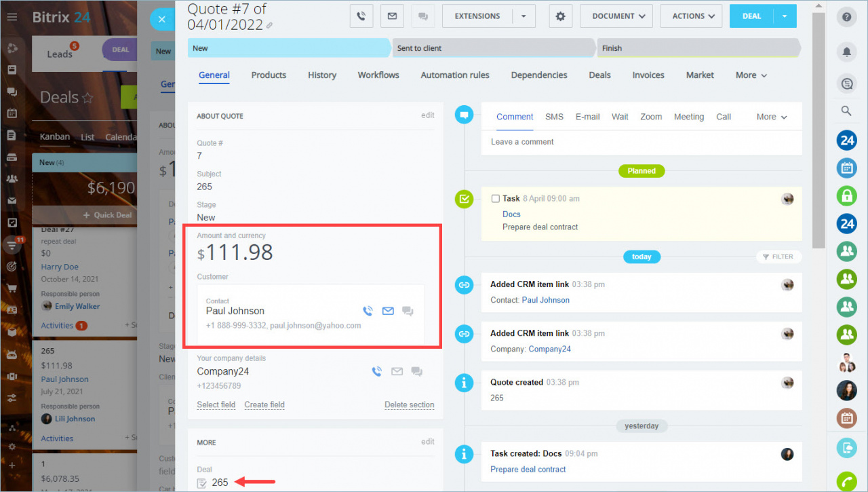868x492 pixels.
Task: Open the shopping cart icon in left sidebar
Action: point(12,288)
